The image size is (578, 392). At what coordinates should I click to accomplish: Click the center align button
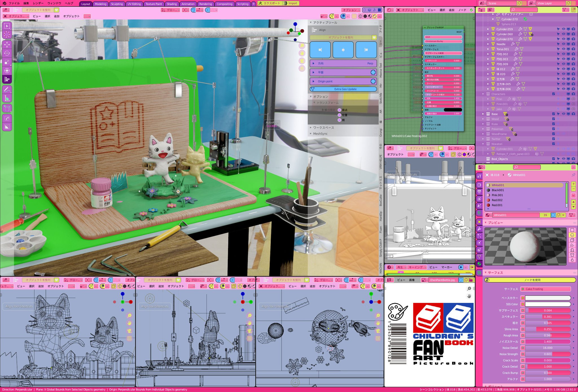[343, 50]
